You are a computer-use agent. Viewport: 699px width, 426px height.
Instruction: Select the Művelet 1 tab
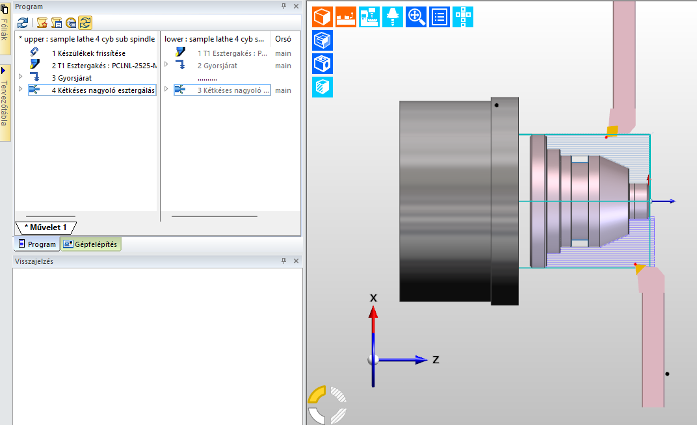[46, 227]
